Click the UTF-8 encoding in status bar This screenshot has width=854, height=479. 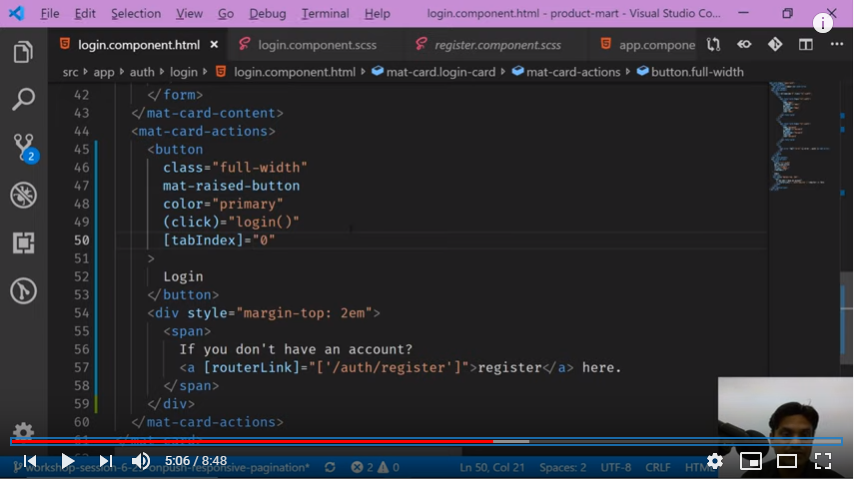point(615,467)
